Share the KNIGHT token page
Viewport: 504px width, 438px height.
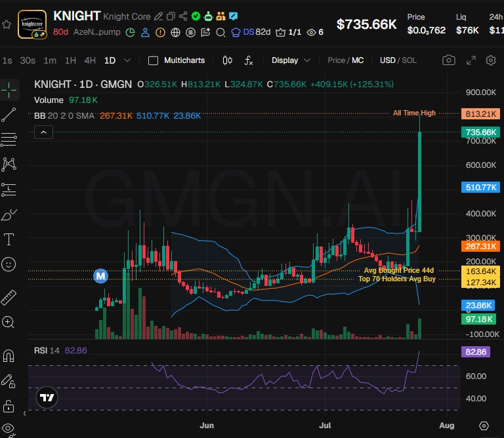(183, 16)
